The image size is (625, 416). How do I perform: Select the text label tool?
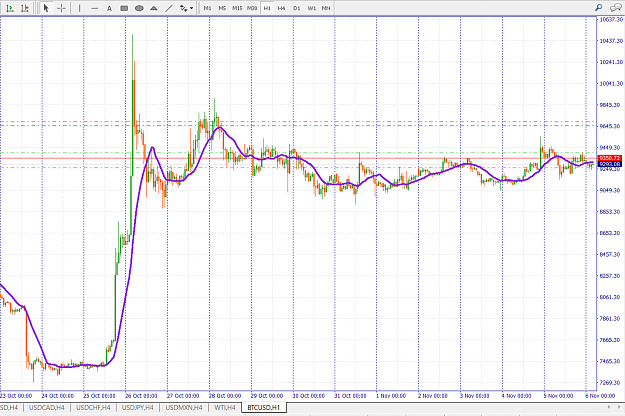pos(109,8)
